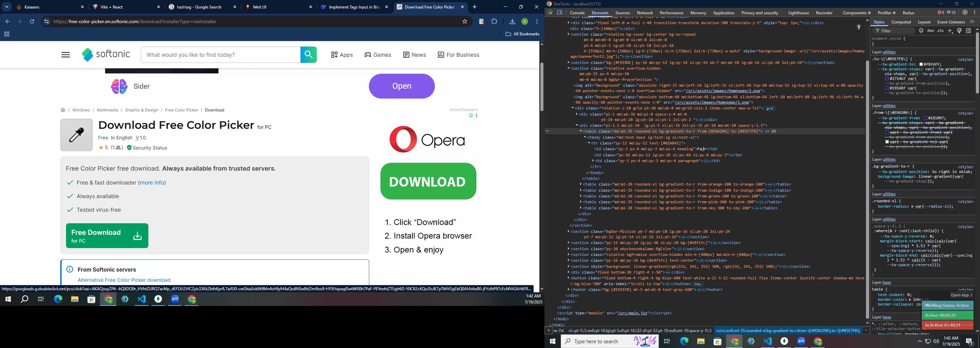980x348 pixels.
Task: Expand the section with bgOur-Mission class
Action: tap(569, 231)
